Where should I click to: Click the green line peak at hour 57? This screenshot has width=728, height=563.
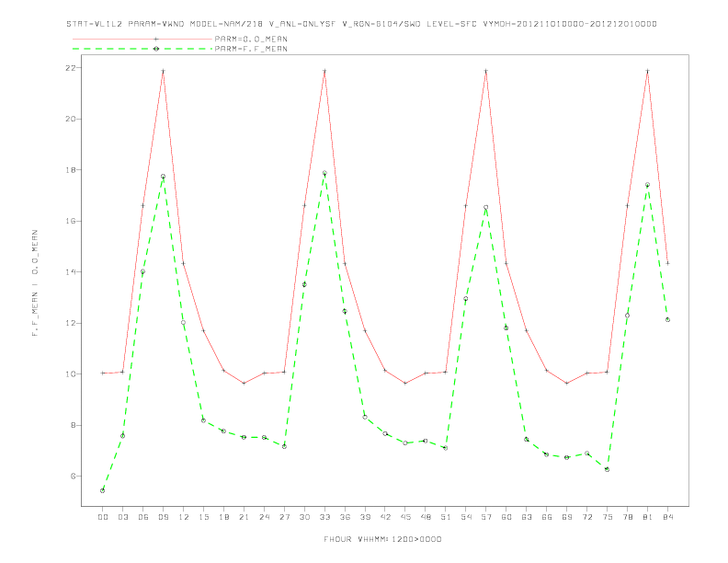point(486,208)
